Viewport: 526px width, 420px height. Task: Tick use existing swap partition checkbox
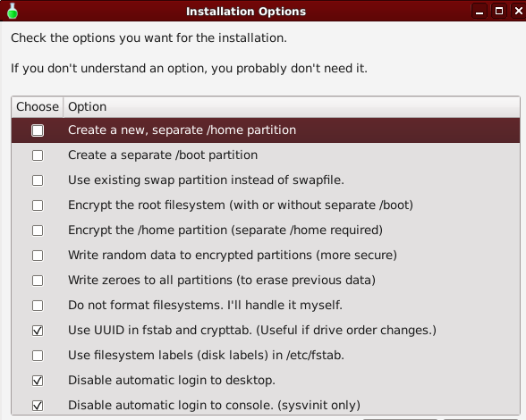tap(38, 181)
